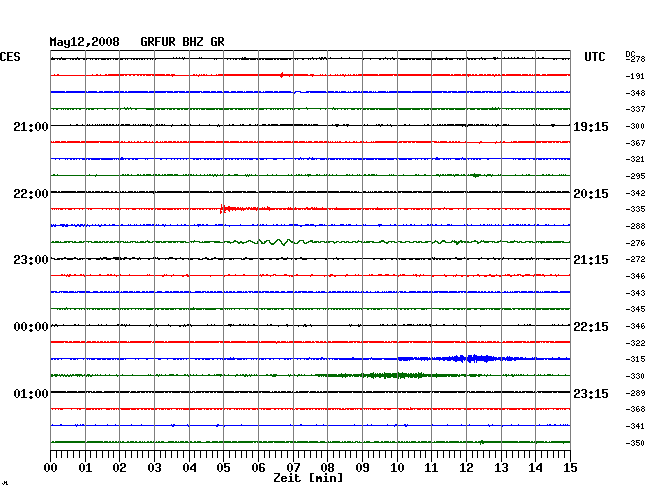Click the 10 minute axis label
The width and height of the screenshot is (650, 494).
(397, 468)
